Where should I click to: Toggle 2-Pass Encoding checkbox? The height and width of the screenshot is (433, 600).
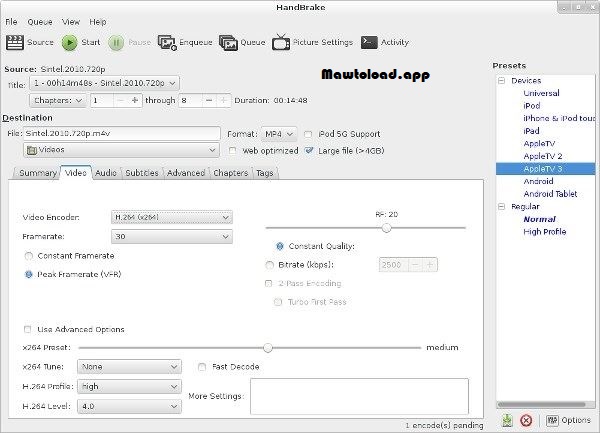[269, 283]
